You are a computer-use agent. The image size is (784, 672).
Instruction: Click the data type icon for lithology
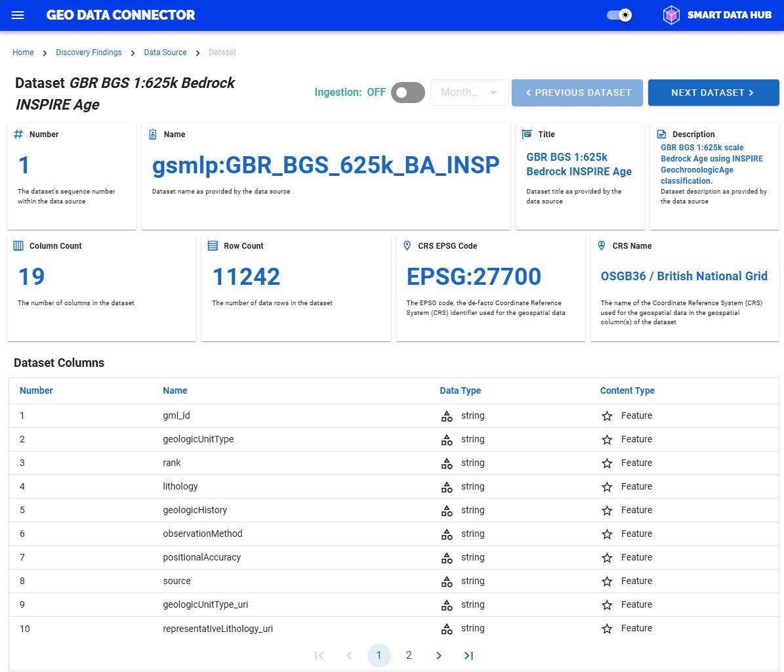pyautogui.click(x=447, y=486)
